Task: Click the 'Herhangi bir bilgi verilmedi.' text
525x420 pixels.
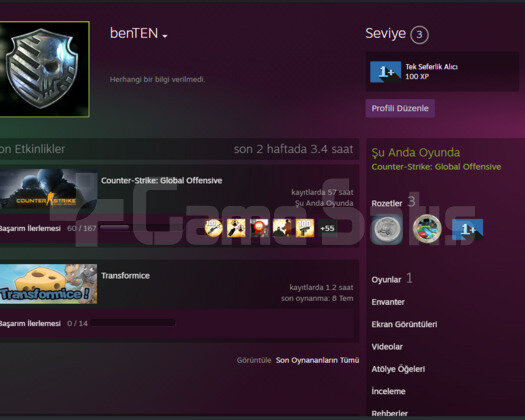Action: tap(157, 79)
